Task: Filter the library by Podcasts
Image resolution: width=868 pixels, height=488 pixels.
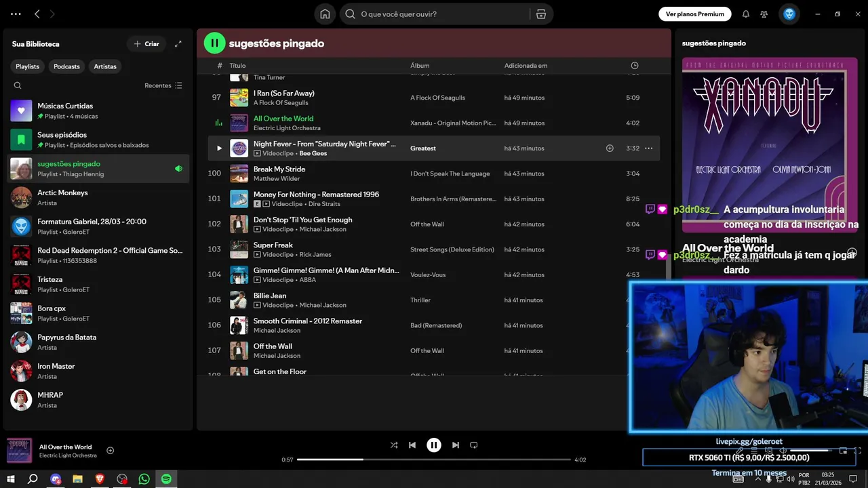Action: [x=66, y=66]
